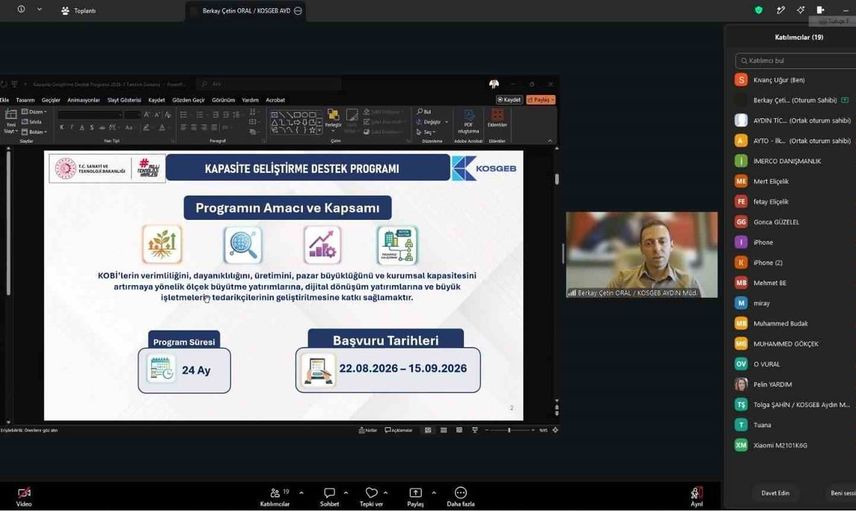
Task: Open Sohbet chat from bottom toolbar
Action: [x=329, y=497]
